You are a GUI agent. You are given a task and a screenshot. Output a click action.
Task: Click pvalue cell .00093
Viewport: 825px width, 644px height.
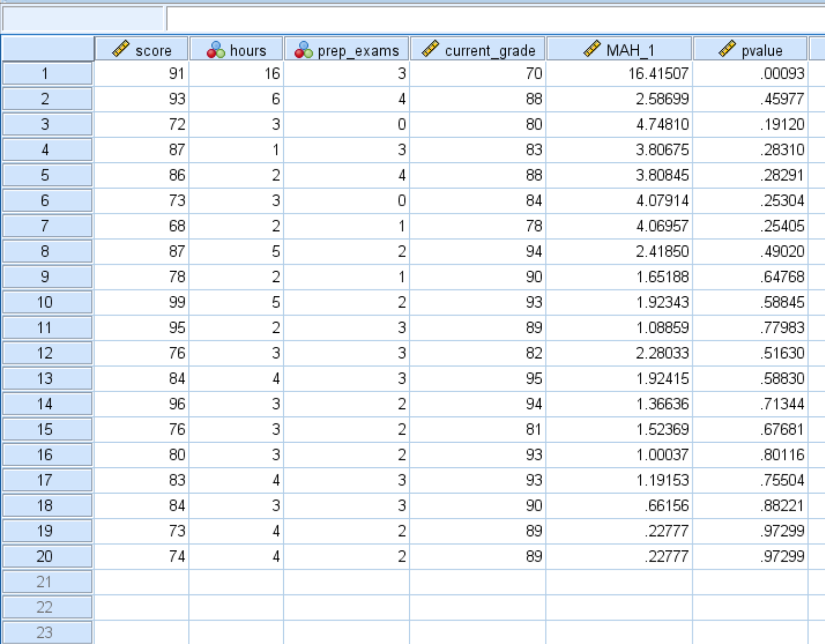[x=750, y=73]
